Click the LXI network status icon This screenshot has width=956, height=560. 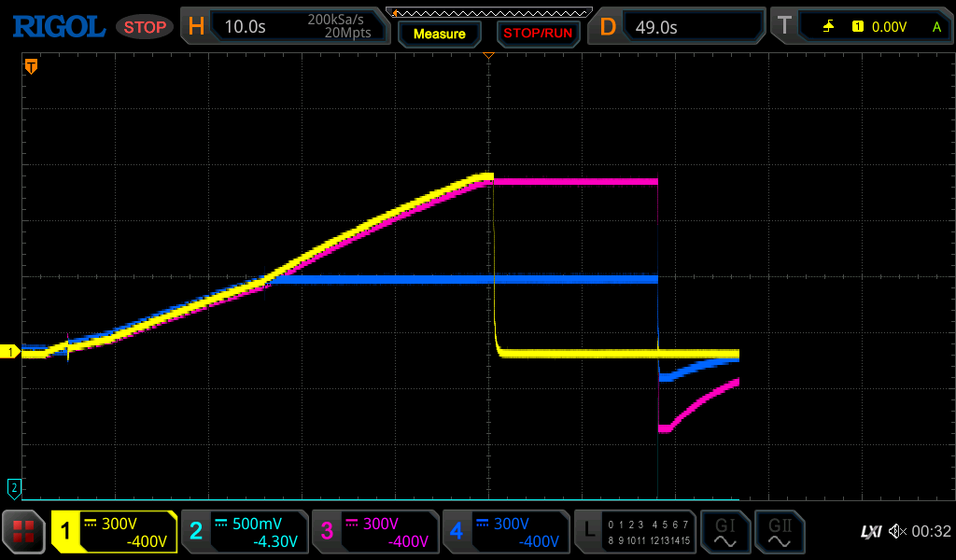point(870,531)
